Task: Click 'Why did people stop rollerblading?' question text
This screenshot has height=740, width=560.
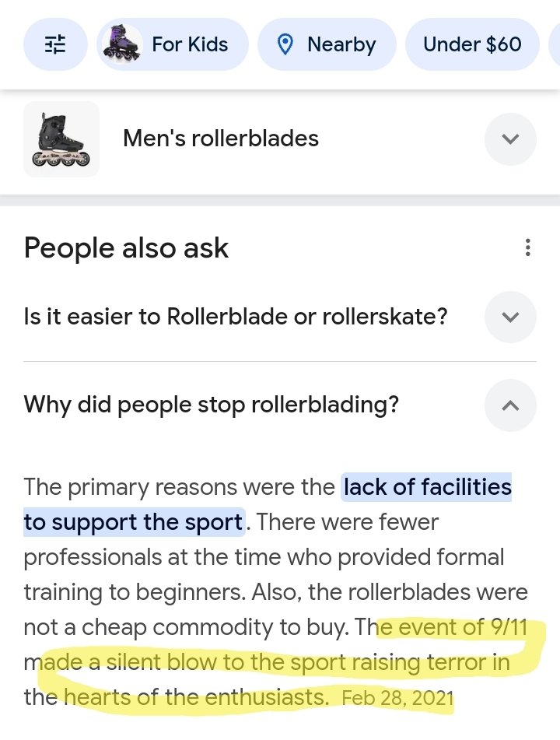Action: (211, 405)
